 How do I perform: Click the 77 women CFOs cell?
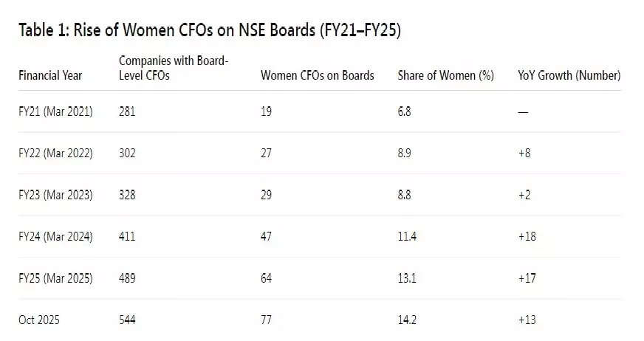click(x=267, y=320)
